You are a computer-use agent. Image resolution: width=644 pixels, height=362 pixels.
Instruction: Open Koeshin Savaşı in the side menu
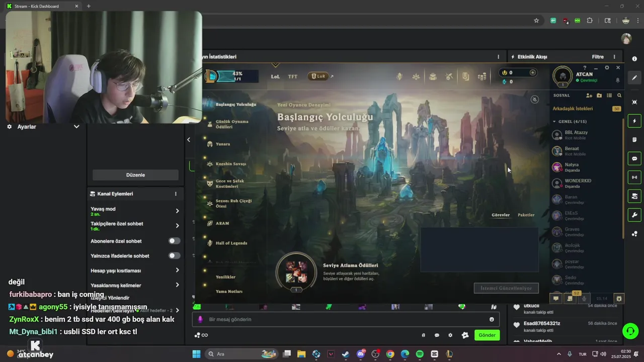click(231, 164)
